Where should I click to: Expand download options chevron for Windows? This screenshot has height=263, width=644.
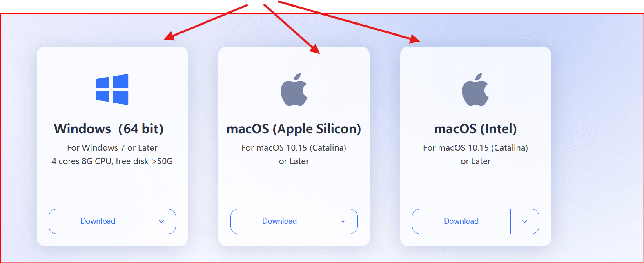[x=161, y=221]
